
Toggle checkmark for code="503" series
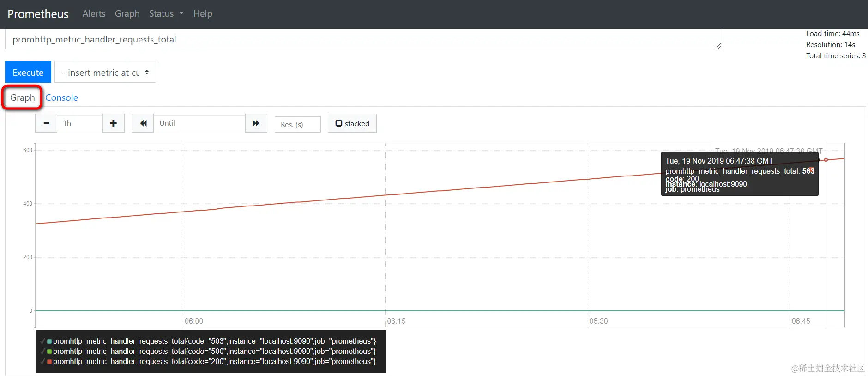pos(42,341)
